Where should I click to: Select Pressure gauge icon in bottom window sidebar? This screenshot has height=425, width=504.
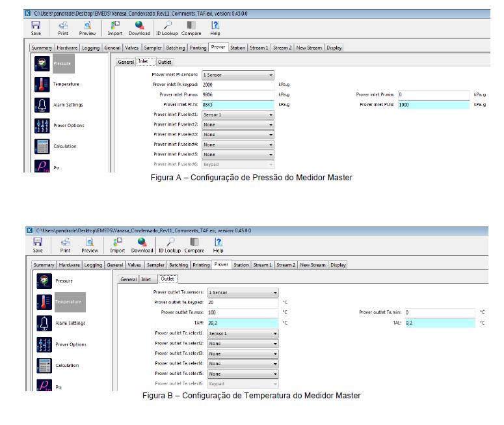point(44,281)
